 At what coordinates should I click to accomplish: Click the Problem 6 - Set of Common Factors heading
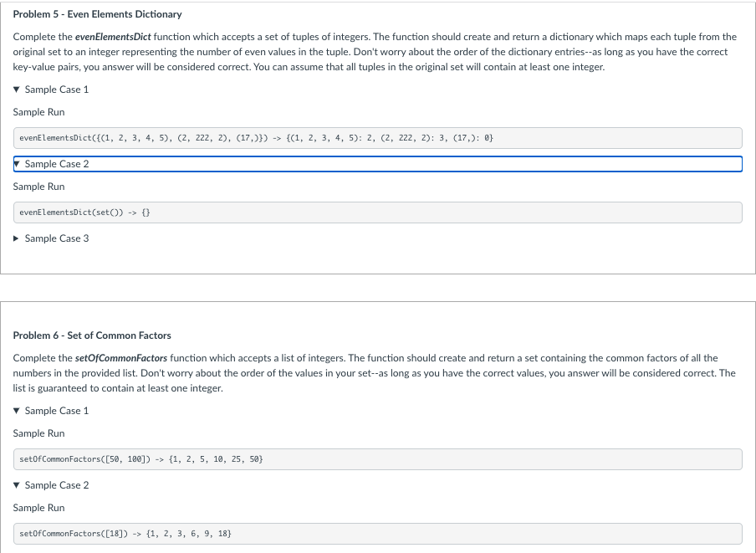coord(92,335)
